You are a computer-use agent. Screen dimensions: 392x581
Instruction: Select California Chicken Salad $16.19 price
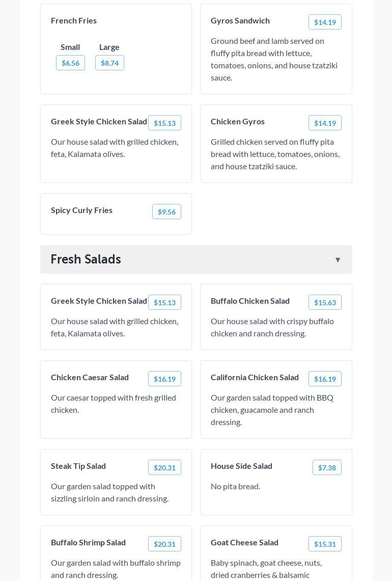point(325,379)
